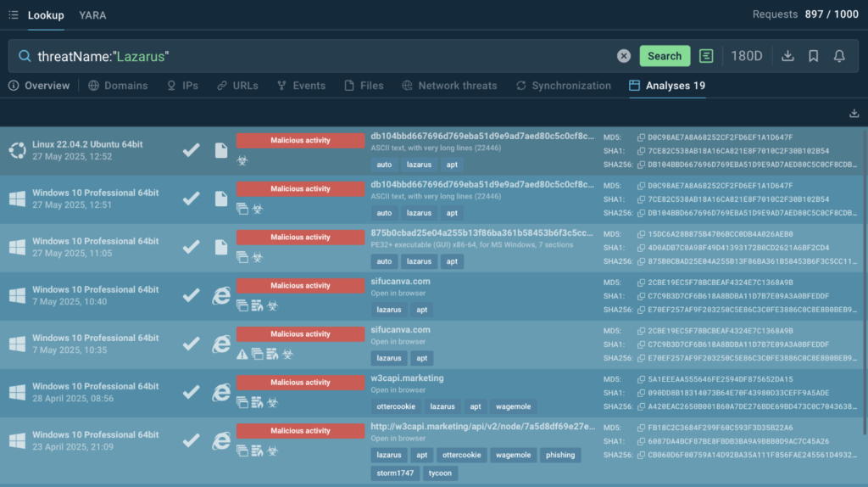Change the 180D time range
This screenshot has width=868, height=487.
point(746,56)
